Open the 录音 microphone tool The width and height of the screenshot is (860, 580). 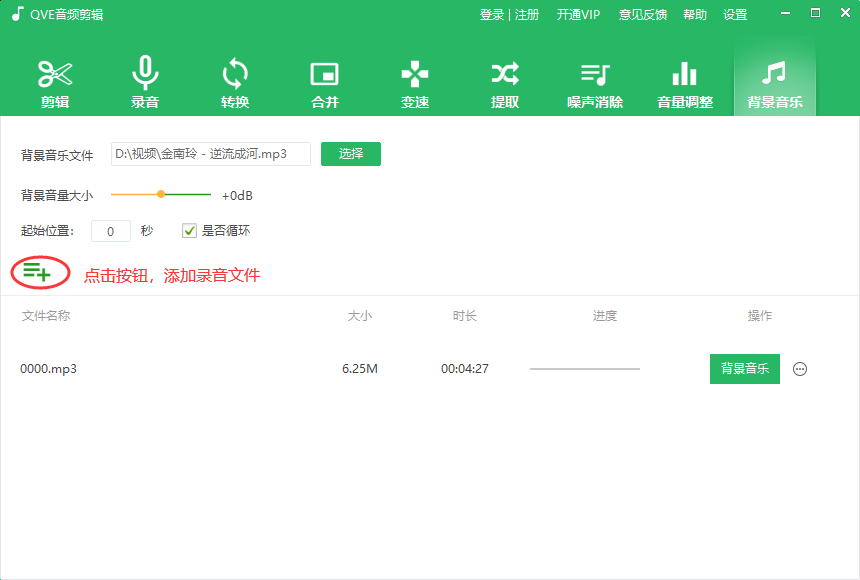coord(145,82)
